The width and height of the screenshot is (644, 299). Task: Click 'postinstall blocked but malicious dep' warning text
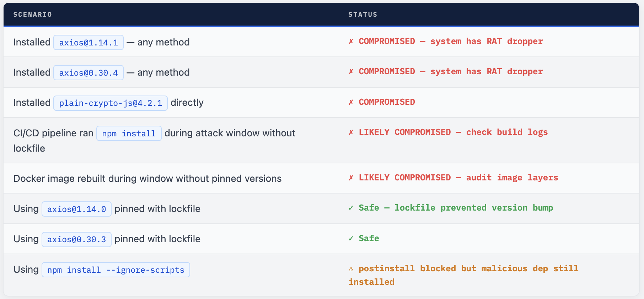tap(463, 275)
